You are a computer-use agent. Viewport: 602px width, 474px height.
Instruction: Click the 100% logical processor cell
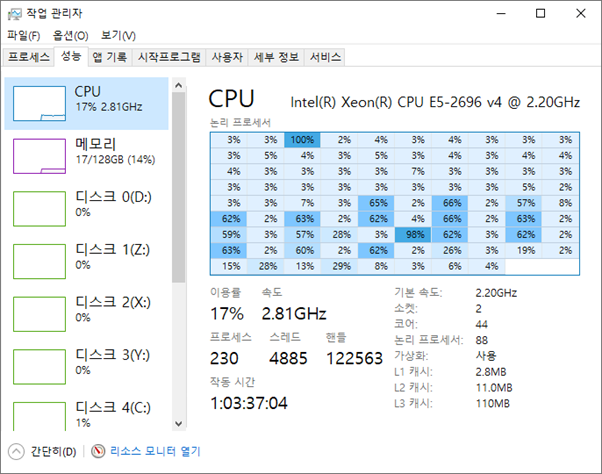(302, 140)
